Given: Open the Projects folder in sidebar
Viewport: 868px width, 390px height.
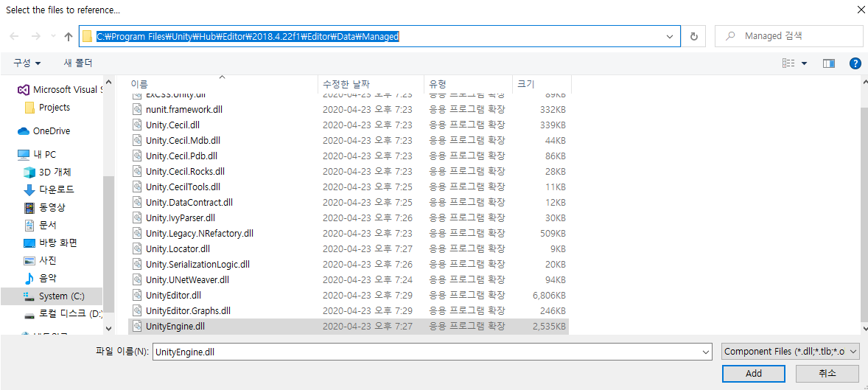Looking at the screenshot, I should (x=48, y=108).
